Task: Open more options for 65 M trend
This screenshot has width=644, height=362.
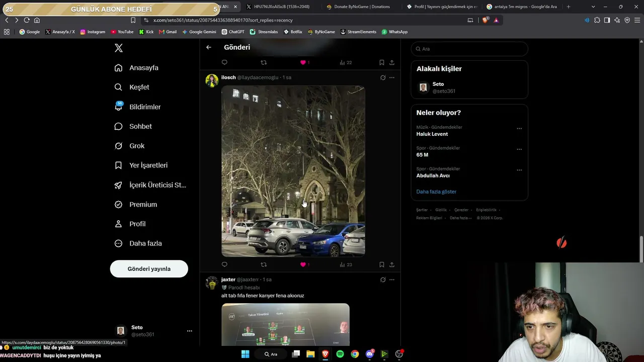Action: point(519,149)
